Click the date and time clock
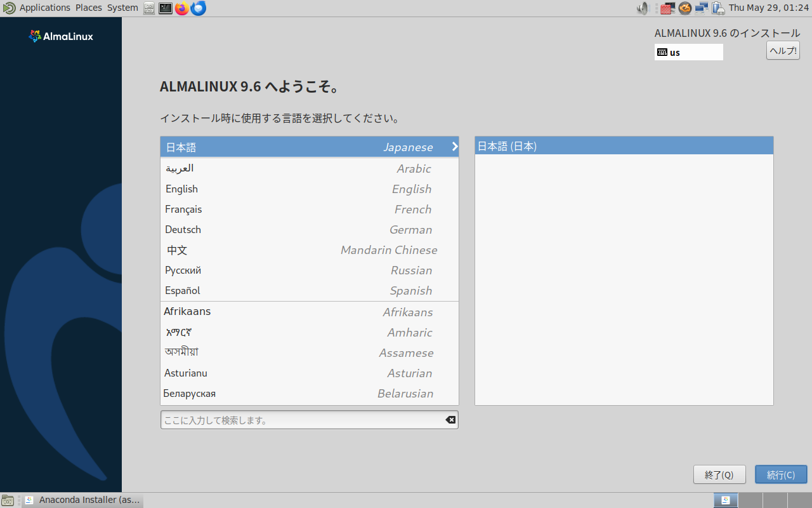The height and width of the screenshot is (508, 812). (x=768, y=8)
